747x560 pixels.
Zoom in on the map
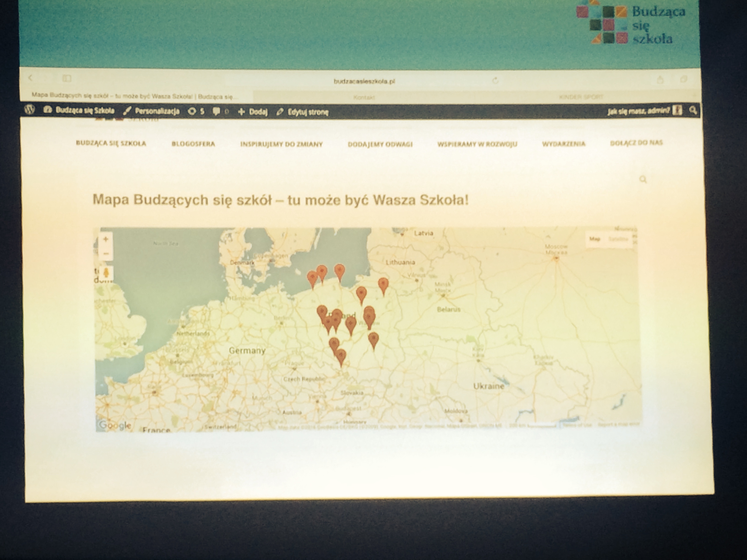106,239
